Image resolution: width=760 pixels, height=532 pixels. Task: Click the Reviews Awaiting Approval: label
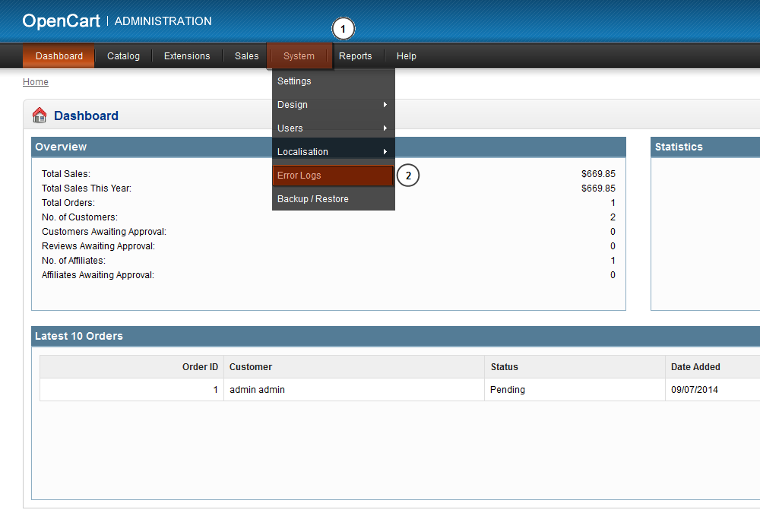[98, 246]
